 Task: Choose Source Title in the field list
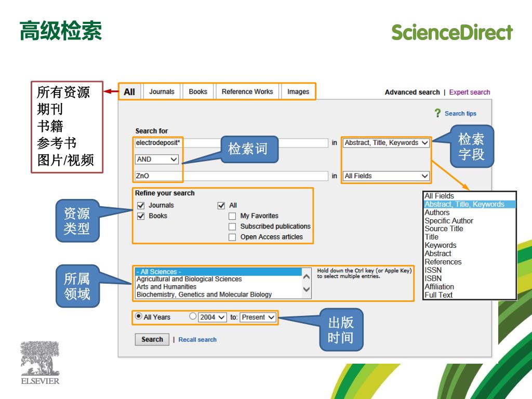[x=470, y=229]
